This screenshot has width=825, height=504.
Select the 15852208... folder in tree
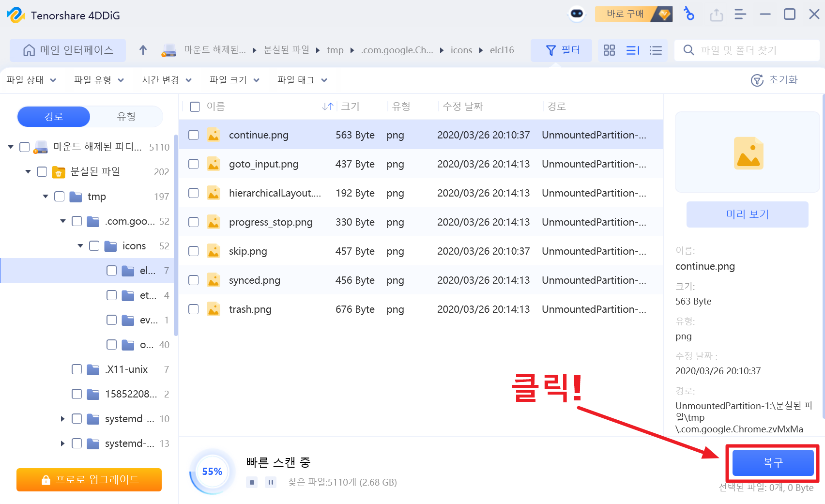tap(131, 394)
